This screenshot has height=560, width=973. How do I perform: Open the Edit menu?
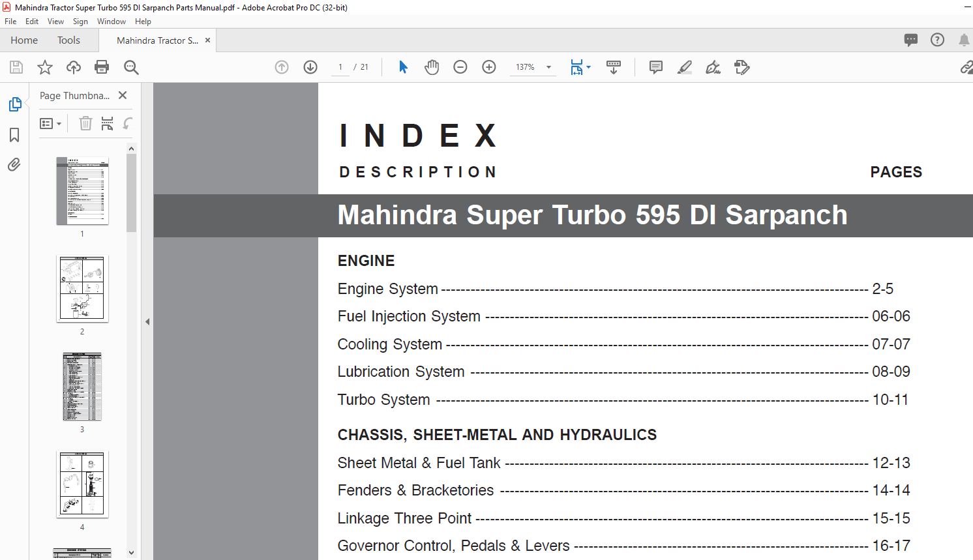tap(32, 22)
